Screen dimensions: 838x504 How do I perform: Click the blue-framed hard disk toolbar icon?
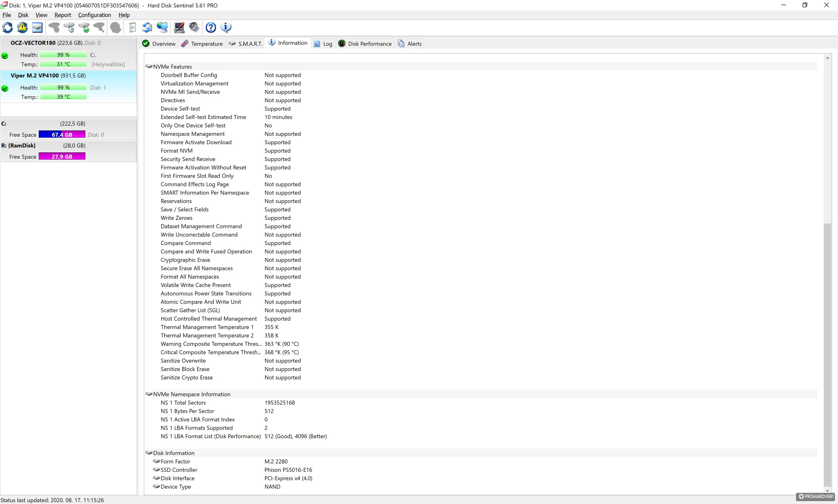pos(37,28)
